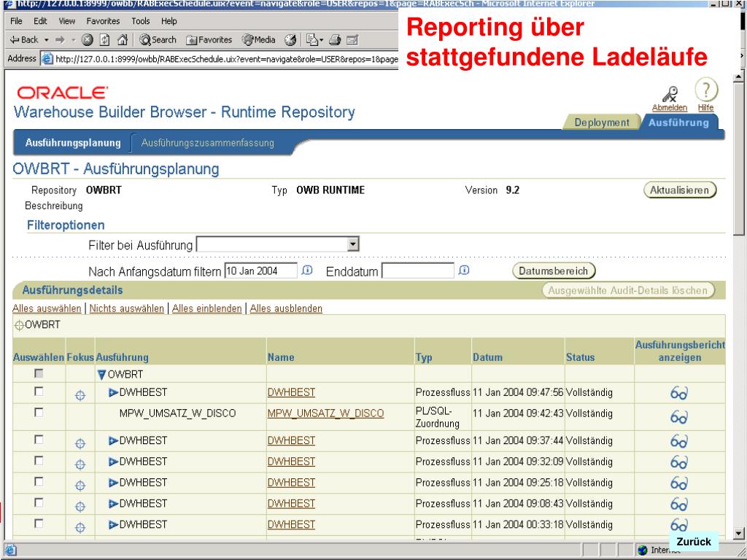Image resolution: width=747 pixels, height=560 pixels.
Task: Open the Back button history dropdown arrow
Action: coord(46,40)
